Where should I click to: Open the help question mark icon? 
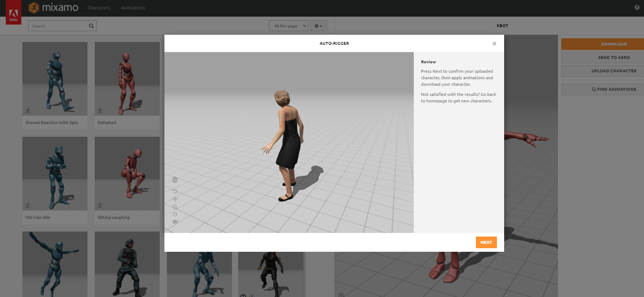(x=637, y=8)
